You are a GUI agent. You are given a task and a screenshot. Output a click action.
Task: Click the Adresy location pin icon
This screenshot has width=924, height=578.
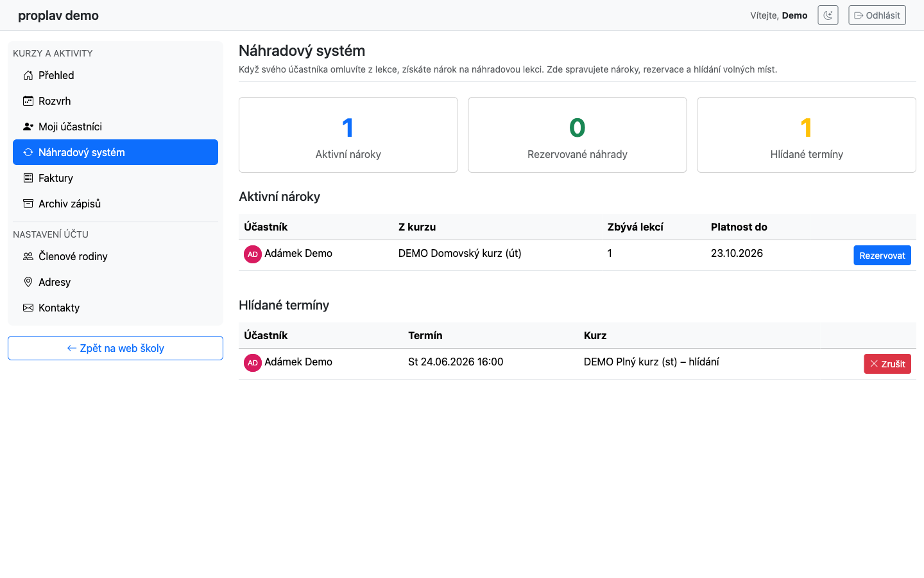pyautogui.click(x=28, y=282)
